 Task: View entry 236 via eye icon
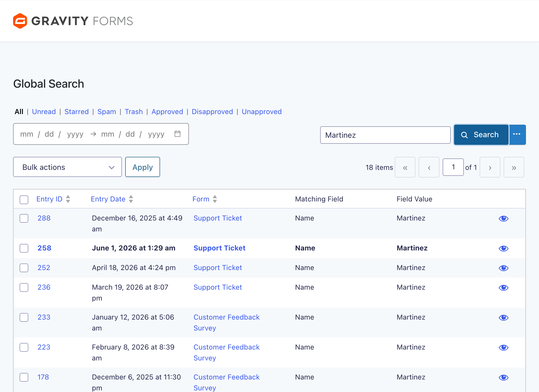(503, 287)
